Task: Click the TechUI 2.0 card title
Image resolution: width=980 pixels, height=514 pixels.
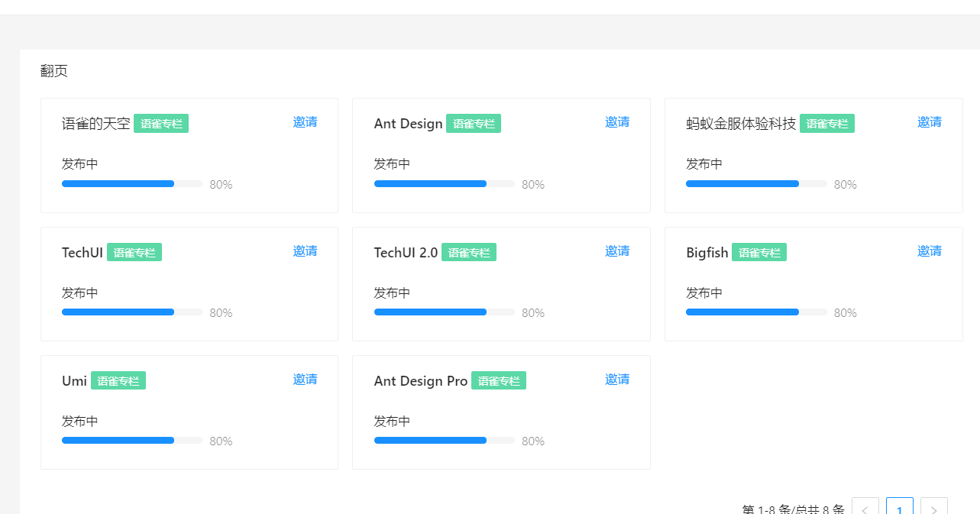Action: coord(406,252)
